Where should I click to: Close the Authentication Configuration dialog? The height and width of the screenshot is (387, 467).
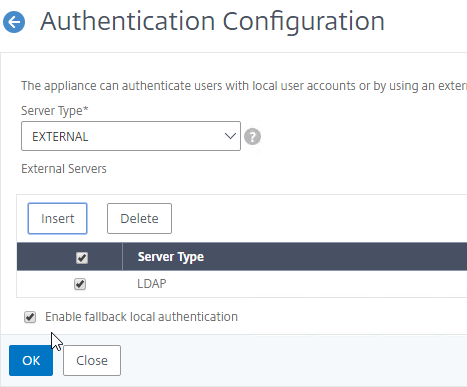pos(92,360)
